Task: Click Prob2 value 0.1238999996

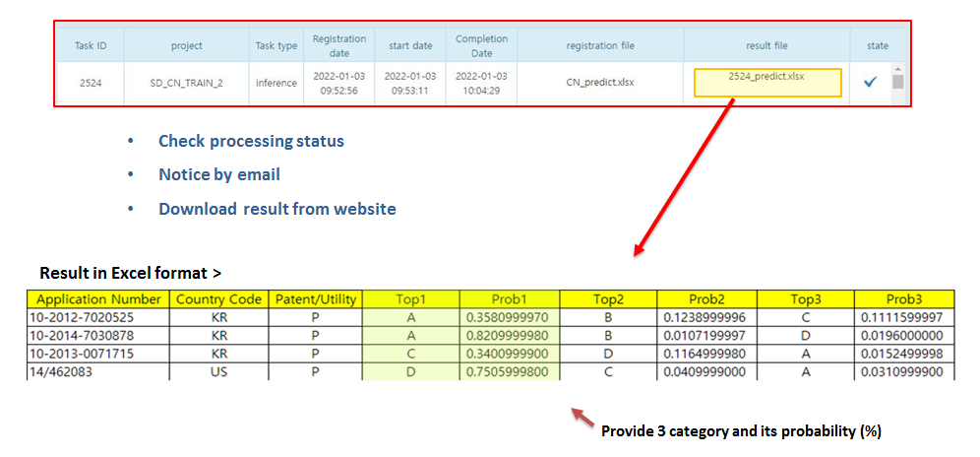Action: point(706,317)
